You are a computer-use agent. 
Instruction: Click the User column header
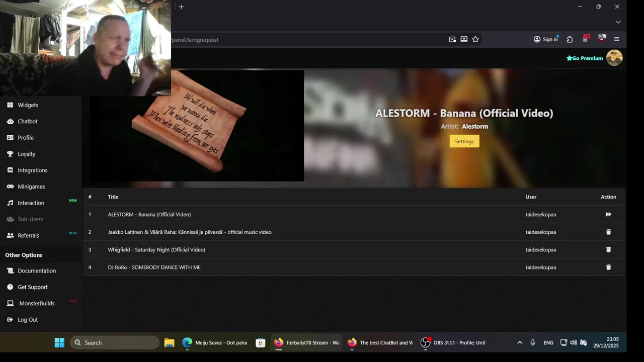tap(531, 197)
